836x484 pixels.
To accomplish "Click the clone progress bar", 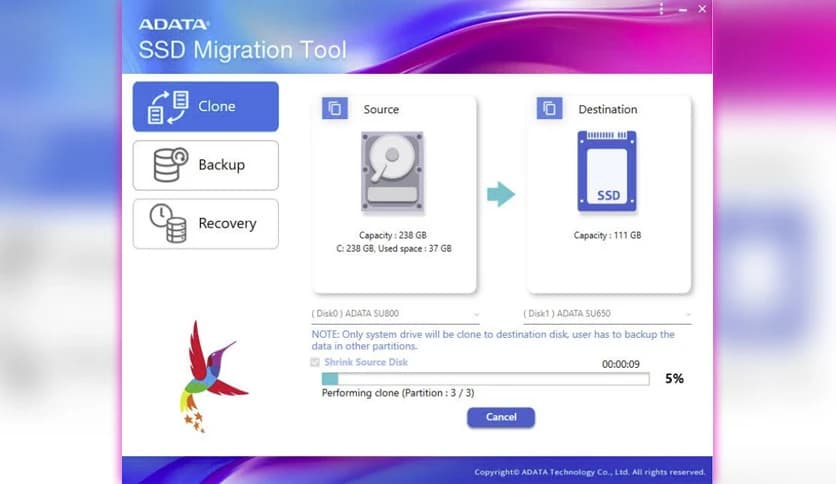I will click(x=485, y=379).
